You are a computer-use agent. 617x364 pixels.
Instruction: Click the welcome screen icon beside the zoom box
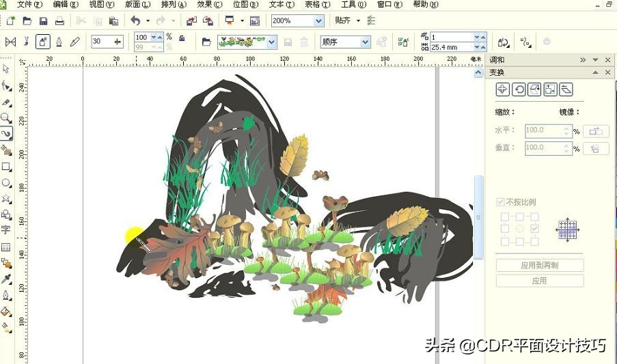[x=255, y=21]
